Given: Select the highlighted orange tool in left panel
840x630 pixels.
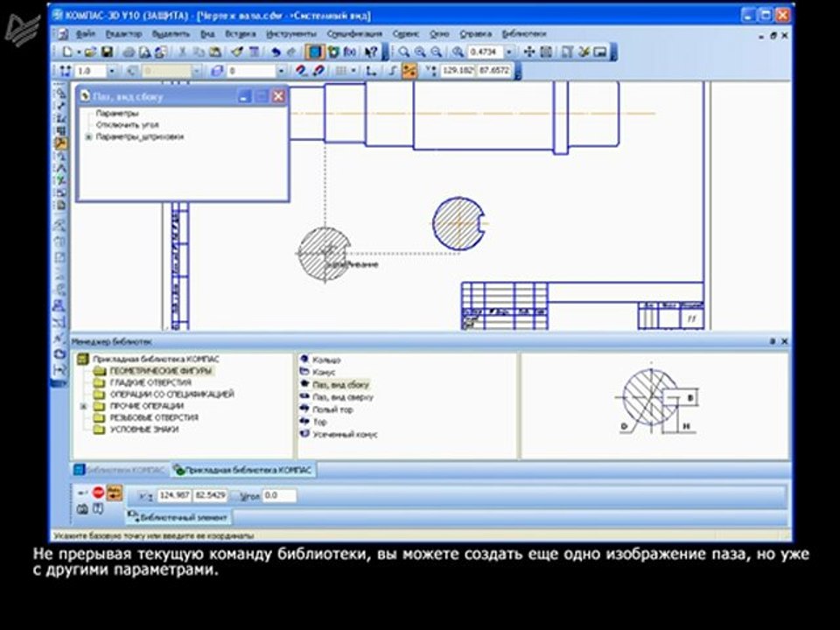Looking at the screenshot, I should [x=61, y=143].
